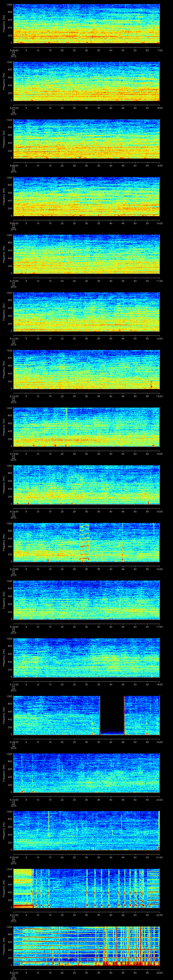Click the spectrogram starting at 5:17:00

pyautogui.click(x=86, y=658)
